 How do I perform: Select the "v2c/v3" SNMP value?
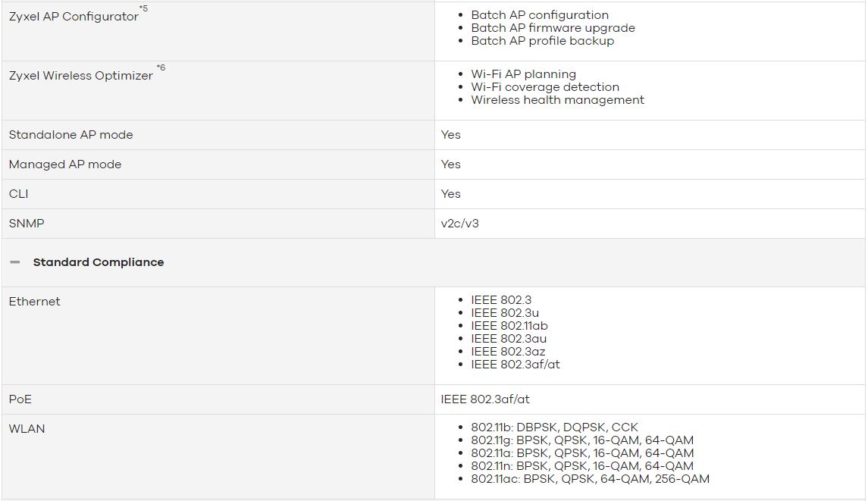459,224
